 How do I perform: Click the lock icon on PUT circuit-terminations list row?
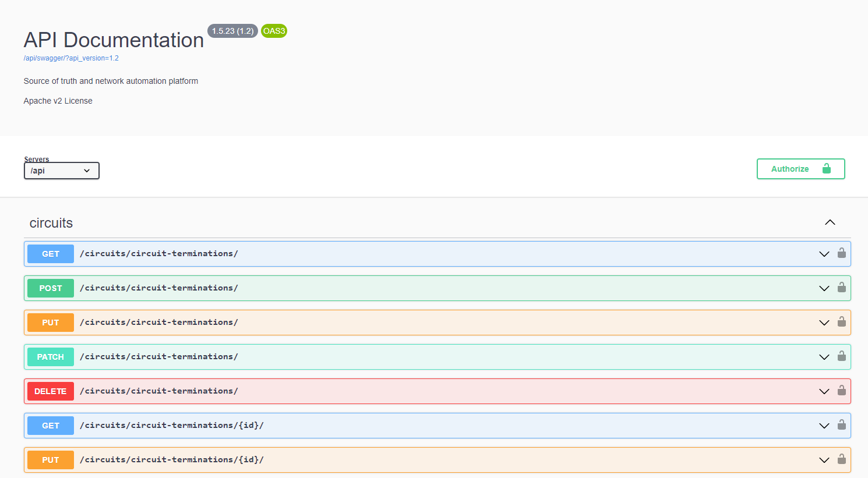pos(841,322)
